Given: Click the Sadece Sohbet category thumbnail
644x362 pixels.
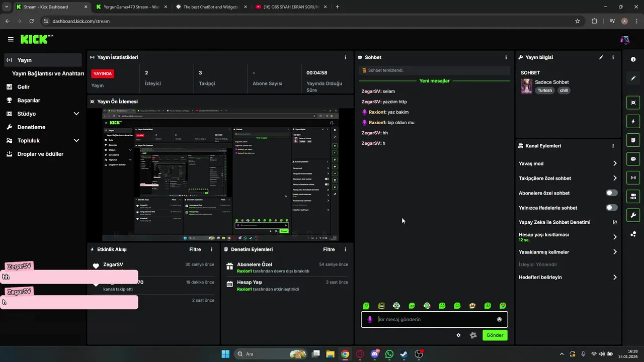Looking at the screenshot, I should [x=526, y=86].
